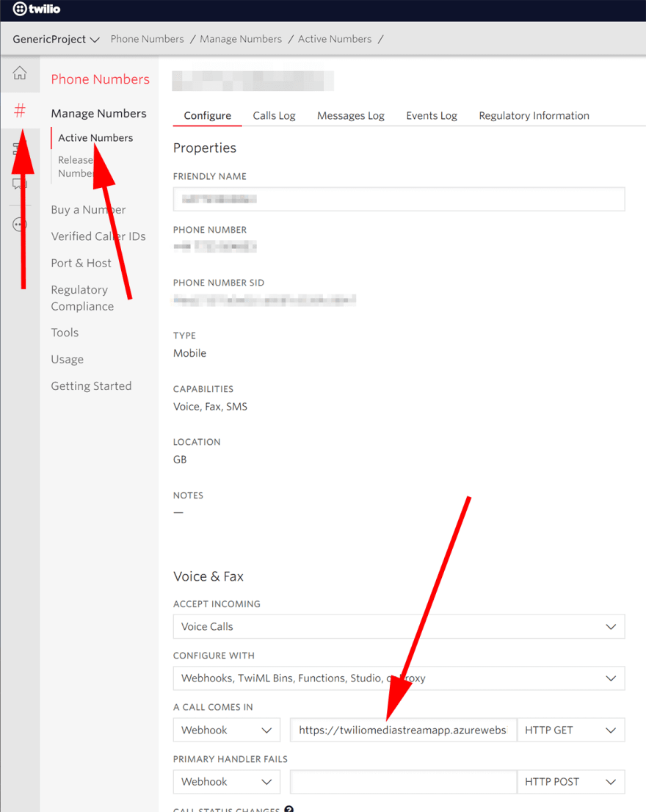Change the HTTP POST method dropdown
The image size is (646, 812).
pyautogui.click(x=571, y=782)
